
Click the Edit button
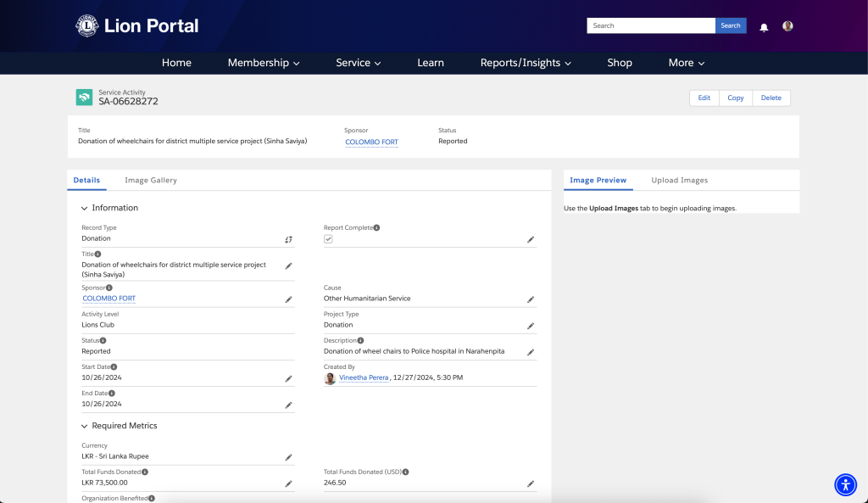(704, 98)
